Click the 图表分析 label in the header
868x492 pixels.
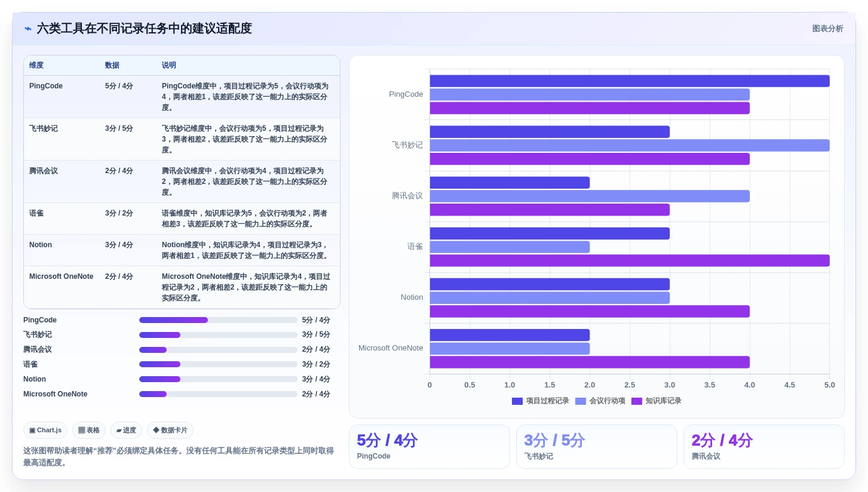coord(827,29)
